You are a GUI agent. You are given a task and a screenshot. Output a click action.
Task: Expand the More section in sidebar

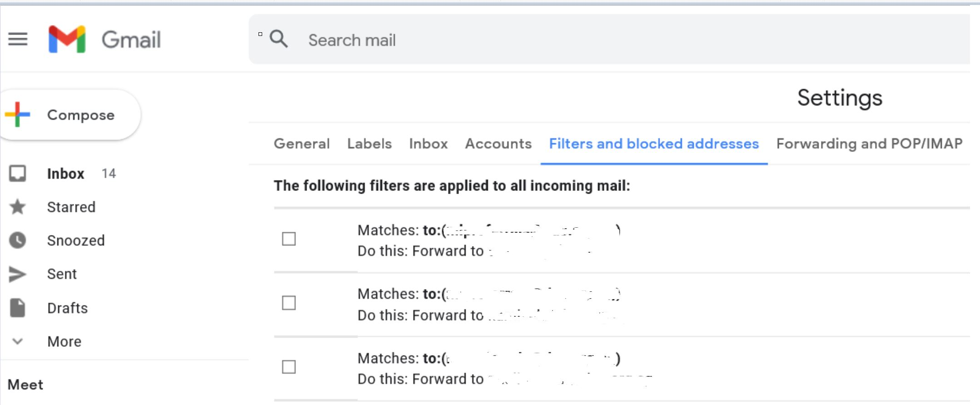click(17, 341)
